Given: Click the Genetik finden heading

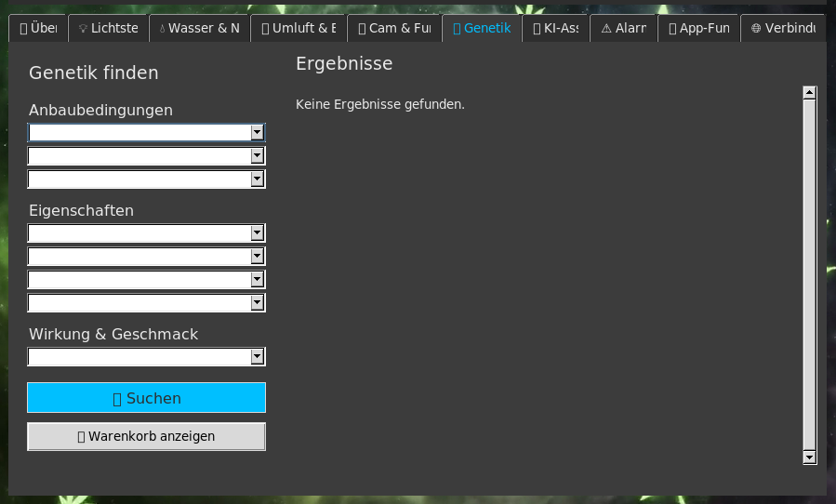Looking at the screenshot, I should (93, 73).
